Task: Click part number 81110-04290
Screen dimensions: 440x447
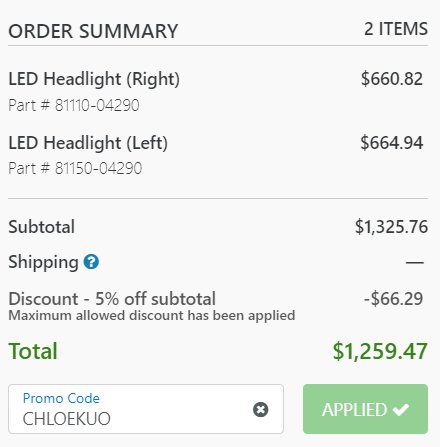Action: tap(74, 105)
